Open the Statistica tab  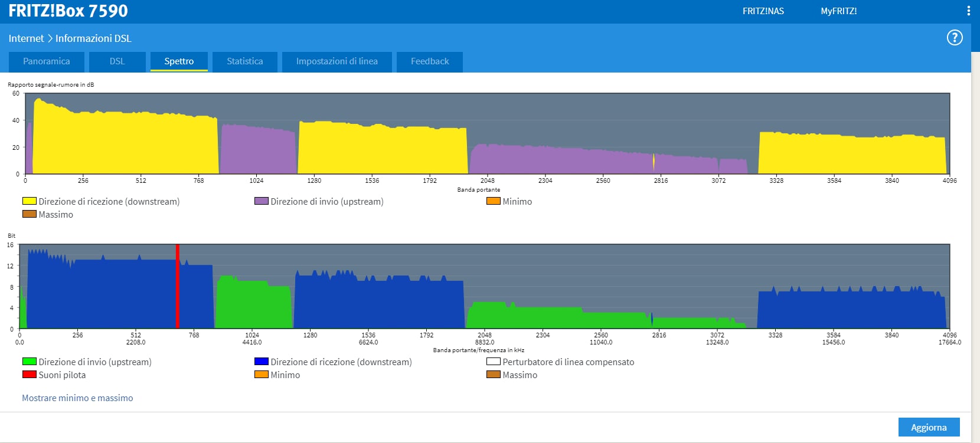click(244, 61)
